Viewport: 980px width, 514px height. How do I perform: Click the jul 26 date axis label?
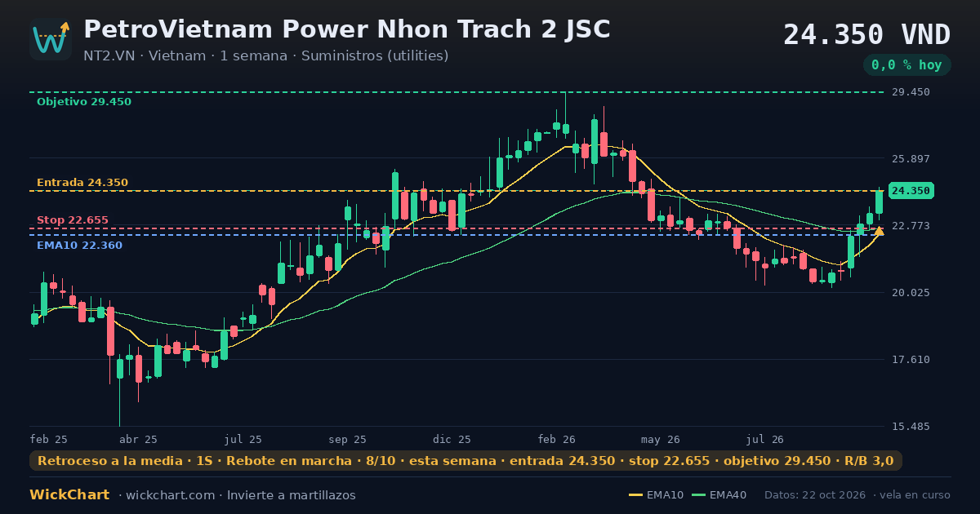coord(765,439)
